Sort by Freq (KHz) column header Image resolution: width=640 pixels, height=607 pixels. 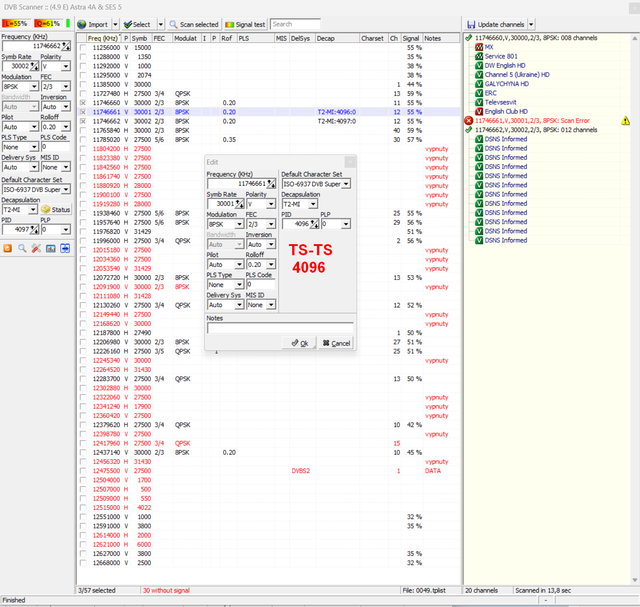(x=104, y=38)
